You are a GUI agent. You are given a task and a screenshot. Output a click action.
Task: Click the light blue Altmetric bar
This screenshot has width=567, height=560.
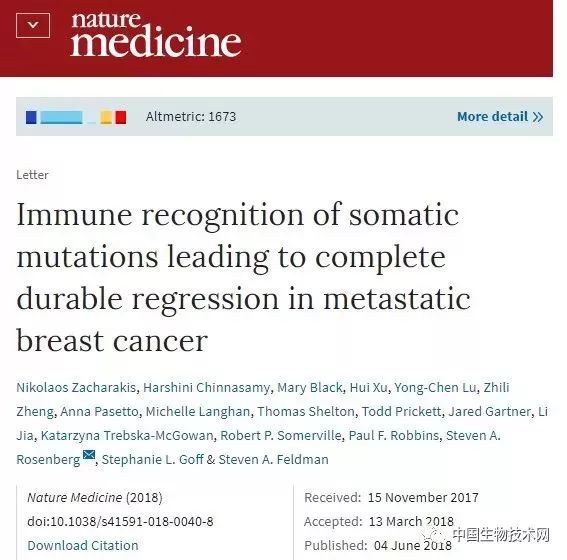(x=61, y=117)
